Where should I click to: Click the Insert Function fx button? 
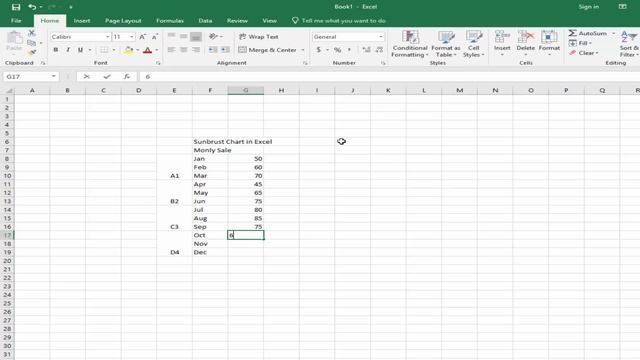pyautogui.click(x=127, y=77)
